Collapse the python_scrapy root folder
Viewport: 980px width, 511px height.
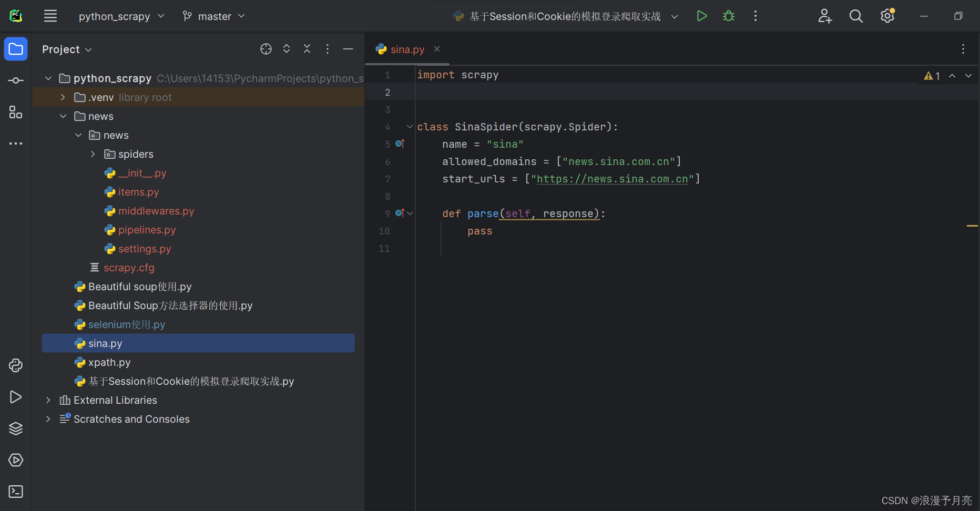(x=48, y=78)
